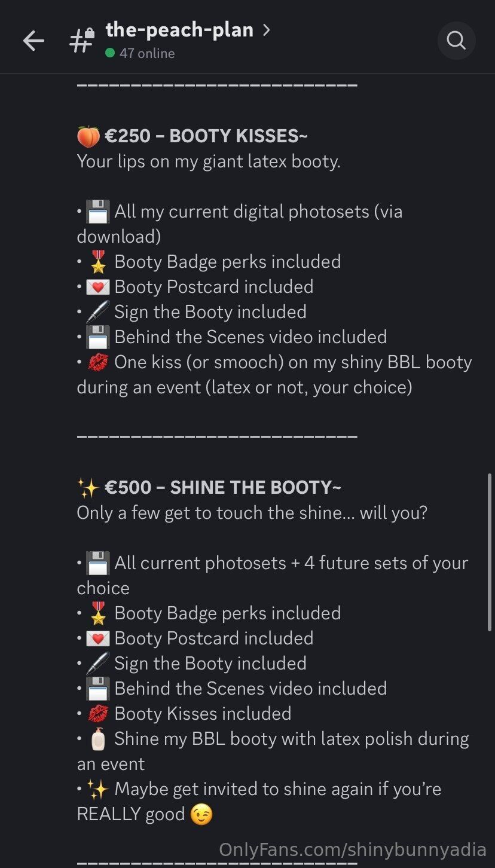This screenshot has height=868, width=495.
Task: Tap the 47 online member count
Action: 147,53
